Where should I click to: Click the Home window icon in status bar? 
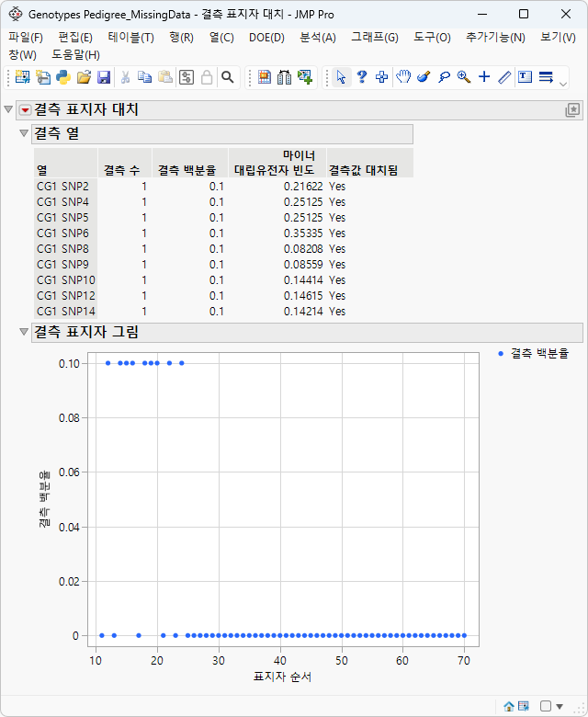point(508,707)
